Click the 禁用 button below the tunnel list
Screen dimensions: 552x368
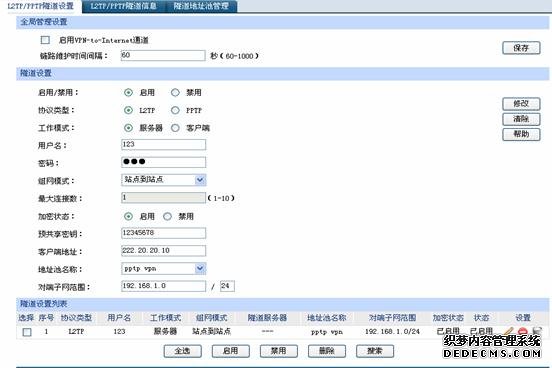tap(278, 351)
